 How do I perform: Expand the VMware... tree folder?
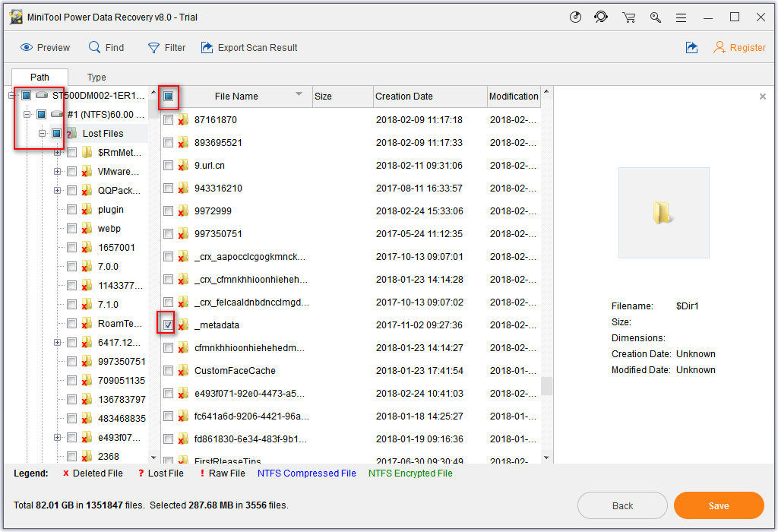tap(58, 171)
